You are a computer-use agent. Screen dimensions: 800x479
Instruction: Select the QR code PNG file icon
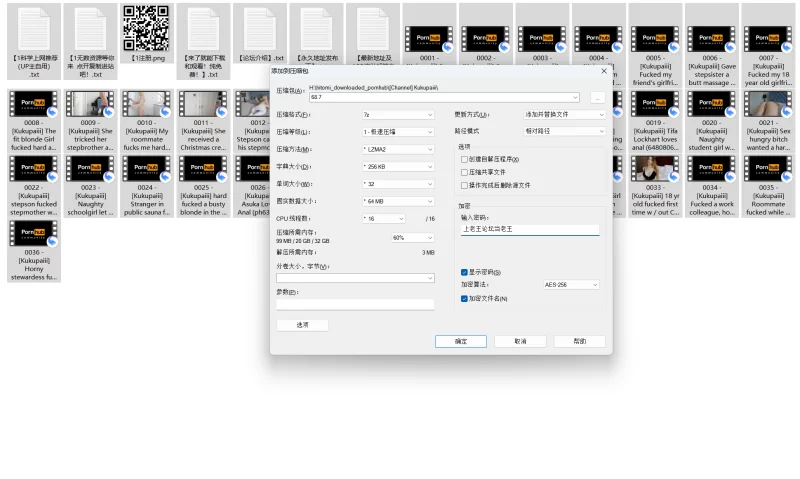click(x=145, y=29)
